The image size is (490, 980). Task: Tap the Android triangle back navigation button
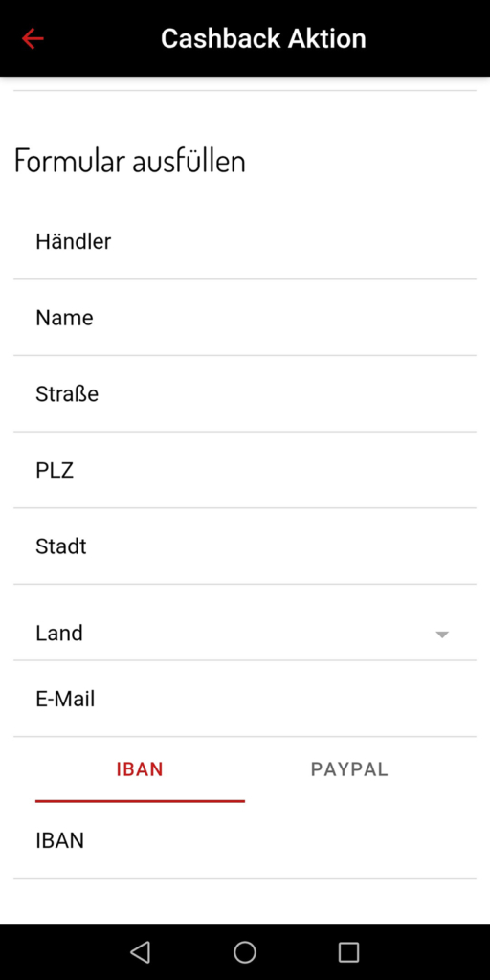click(140, 952)
